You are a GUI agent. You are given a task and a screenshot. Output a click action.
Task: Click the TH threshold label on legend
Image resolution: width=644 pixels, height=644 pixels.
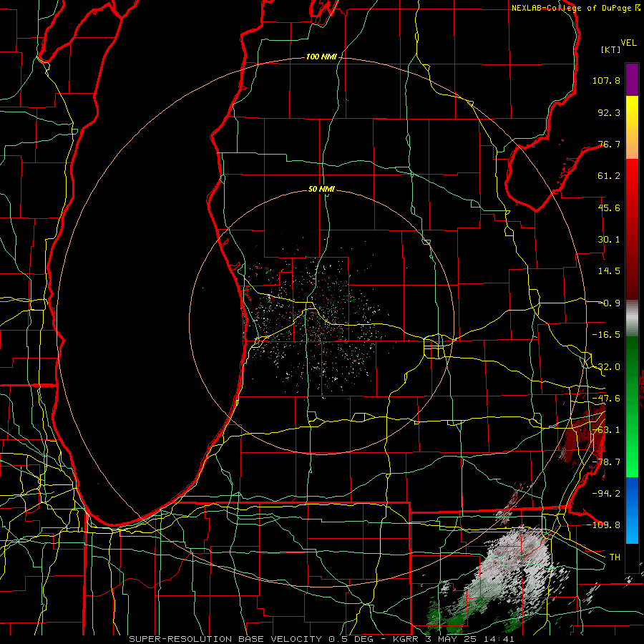click(615, 557)
